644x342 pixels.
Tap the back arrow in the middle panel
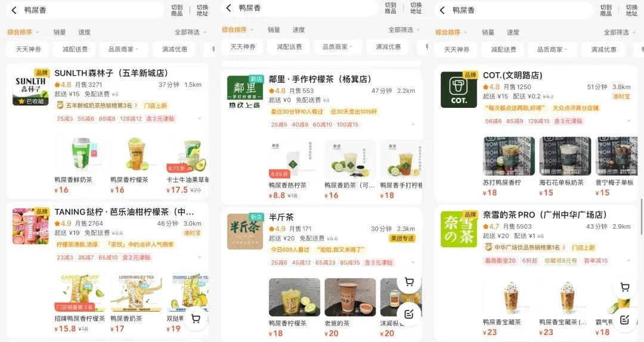(x=229, y=8)
